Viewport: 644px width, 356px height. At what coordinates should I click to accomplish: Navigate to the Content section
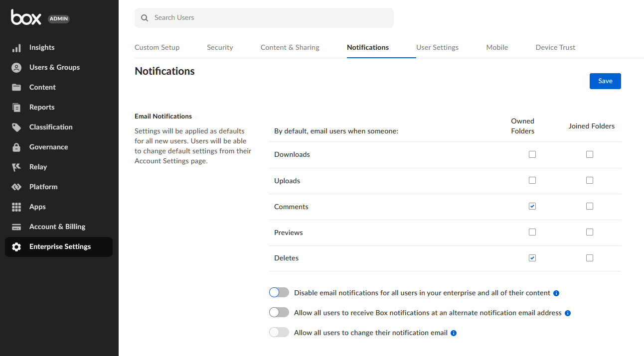[42, 87]
